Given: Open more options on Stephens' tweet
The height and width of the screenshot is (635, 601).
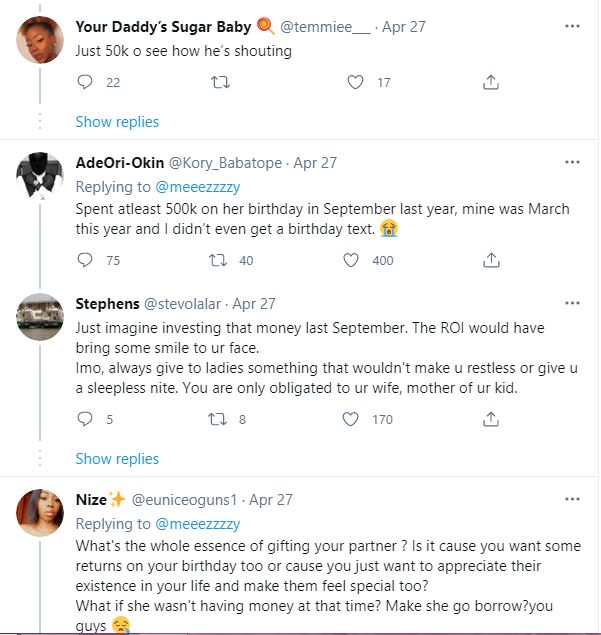Looking at the screenshot, I should coord(571,304).
